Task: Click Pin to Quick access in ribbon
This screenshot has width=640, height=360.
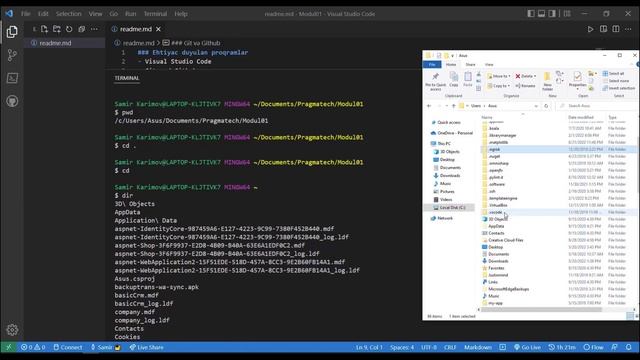Action: [x=436, y=81]
